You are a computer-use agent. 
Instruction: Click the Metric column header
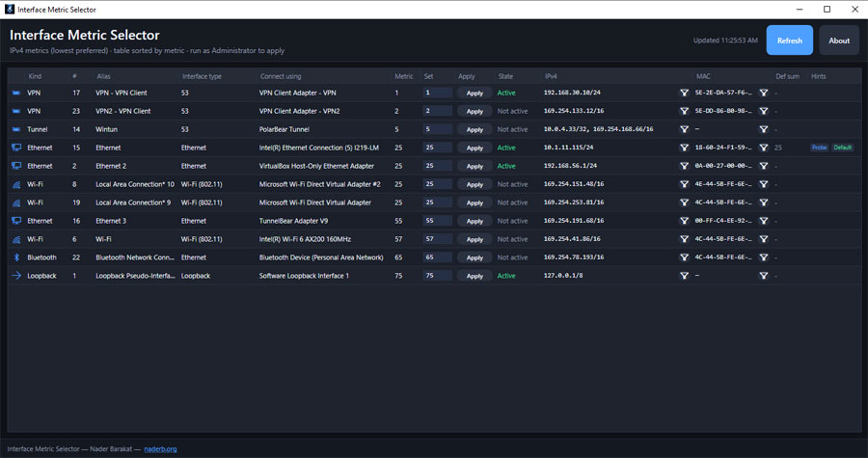pyautogui.click(x=403, y=76)
